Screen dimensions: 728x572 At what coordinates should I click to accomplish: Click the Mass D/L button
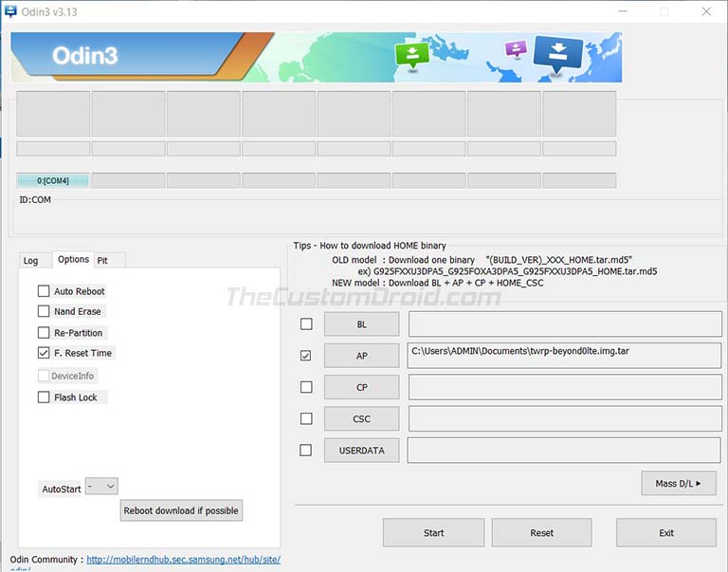click(679, 483)
